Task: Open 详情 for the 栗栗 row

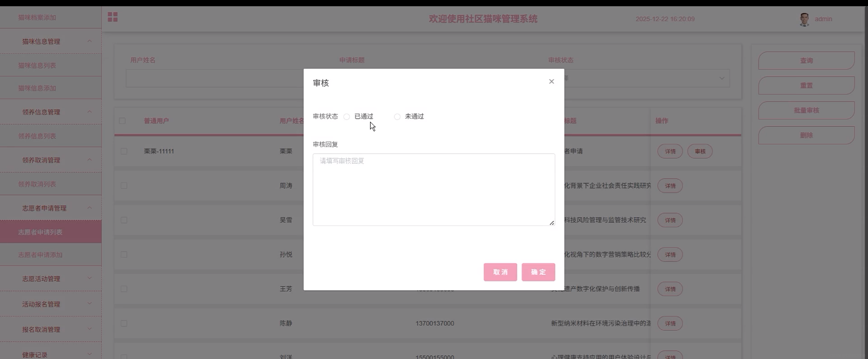Action: click(x=670, y=151)
